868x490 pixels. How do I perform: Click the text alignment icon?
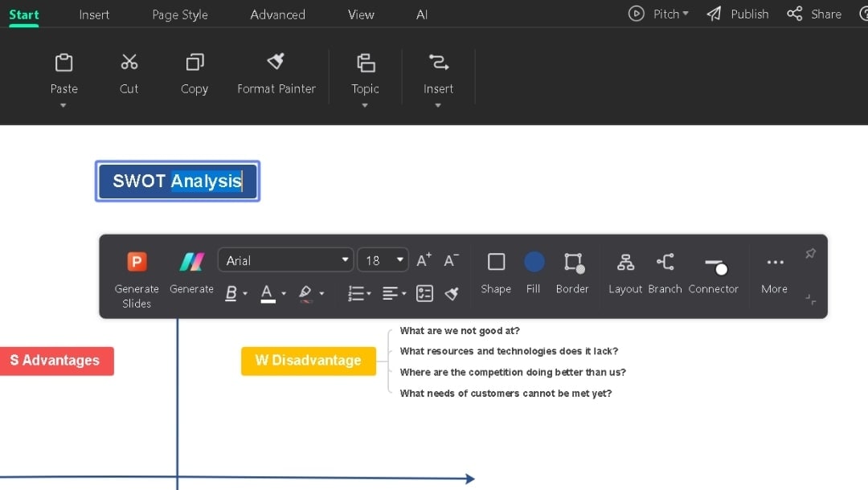390,293
